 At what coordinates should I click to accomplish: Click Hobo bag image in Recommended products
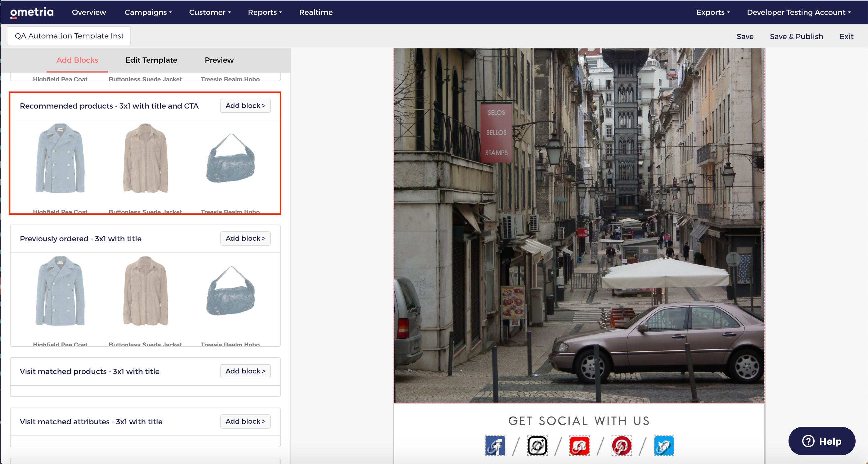coord(230,158)
